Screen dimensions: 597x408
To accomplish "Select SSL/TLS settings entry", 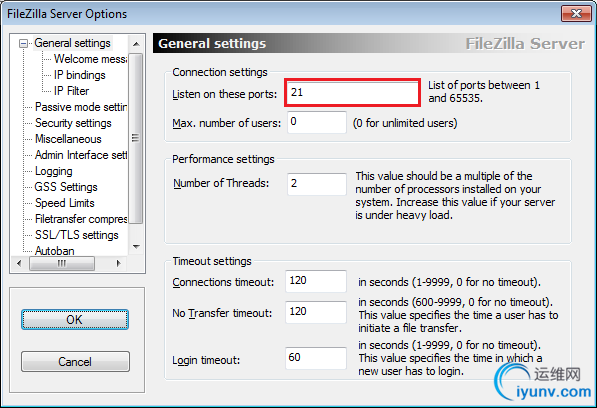I will pos(77,235).
